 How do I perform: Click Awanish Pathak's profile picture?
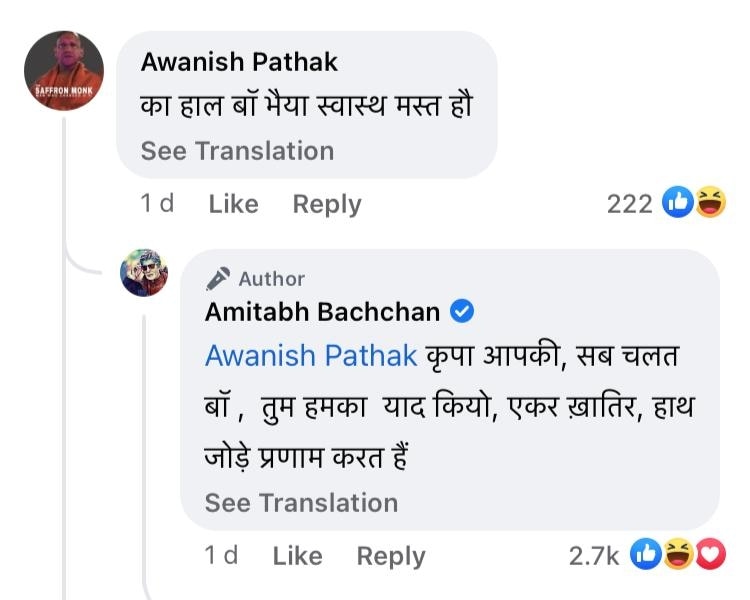[64, 71]
